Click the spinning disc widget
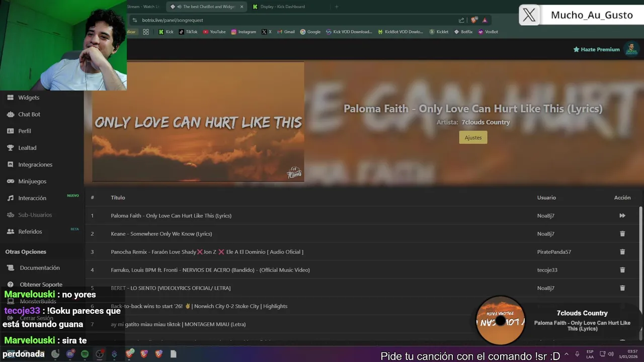Image resolution: width=644 pixels, height=362 pixels. tap(500, 320)
